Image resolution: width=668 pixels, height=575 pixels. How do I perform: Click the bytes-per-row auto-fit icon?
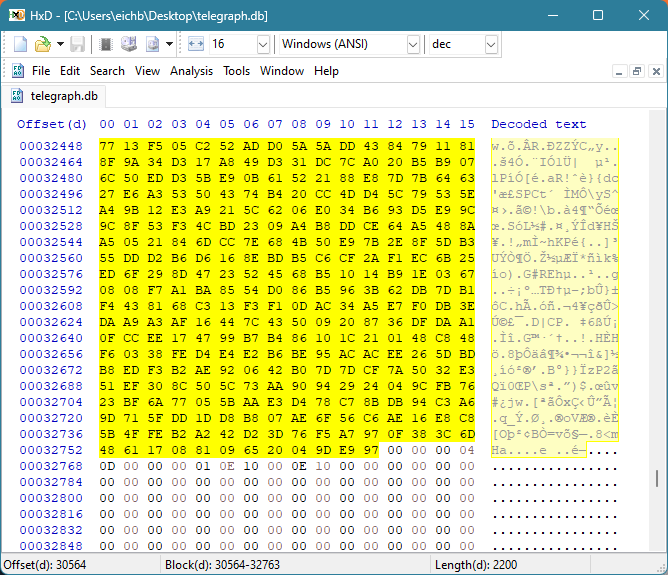click(x=196, y=44)
